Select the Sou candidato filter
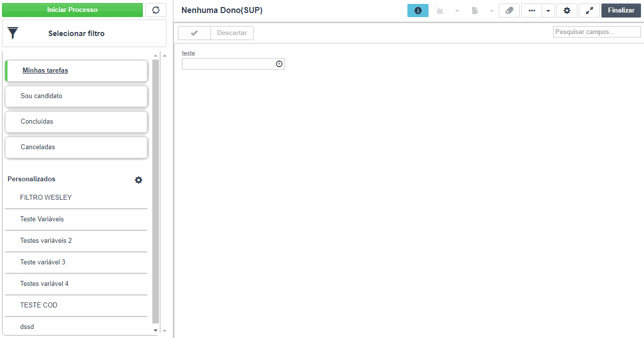The width and height of the screenshot is (644, 338). click(76, 96)
